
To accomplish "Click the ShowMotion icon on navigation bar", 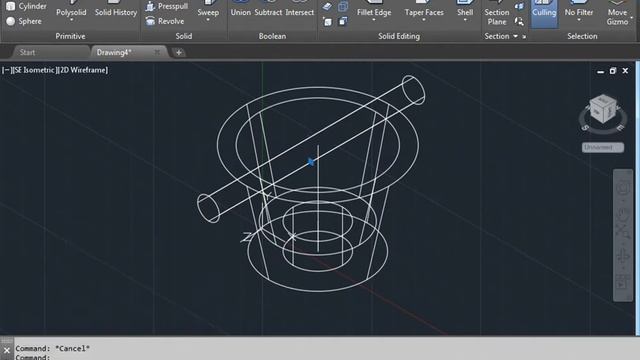I will click(x=623, y=283).
